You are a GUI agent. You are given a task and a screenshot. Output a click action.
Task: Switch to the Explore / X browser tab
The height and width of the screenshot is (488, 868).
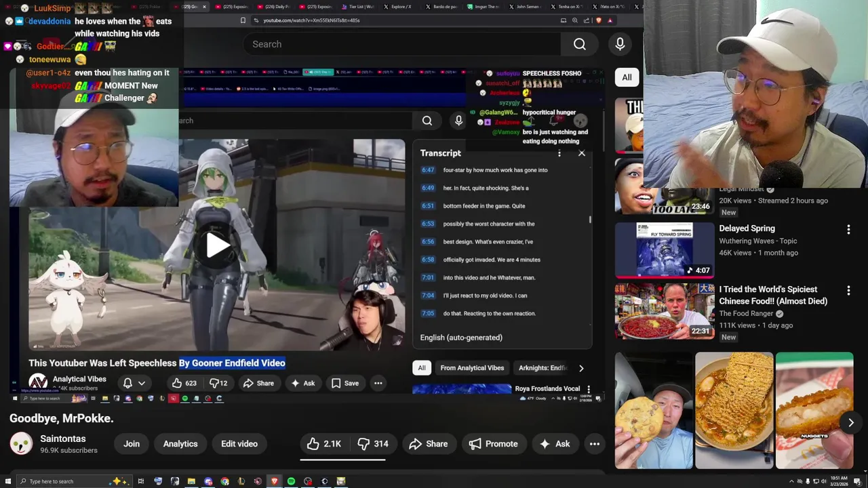click(x=397, y=7)
